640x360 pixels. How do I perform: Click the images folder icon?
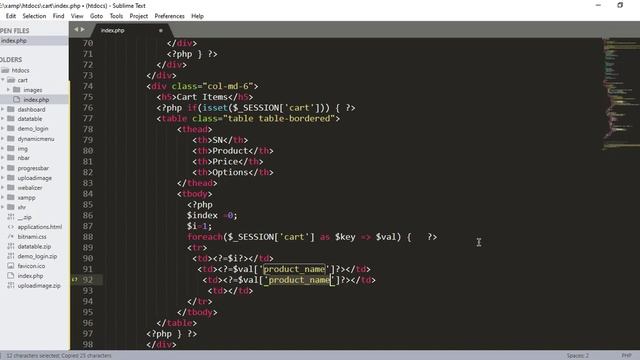pos(17,89)
